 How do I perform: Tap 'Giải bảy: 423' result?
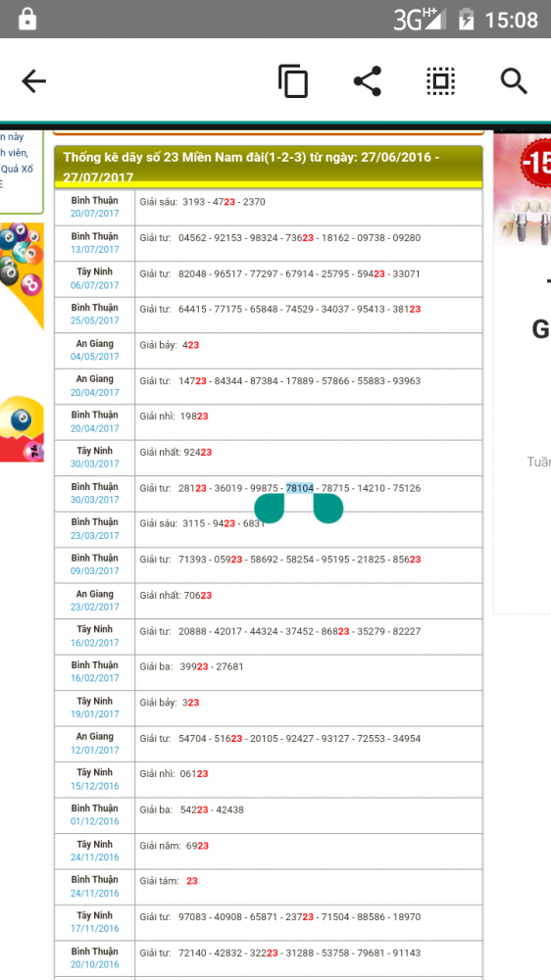pos(170,345)
